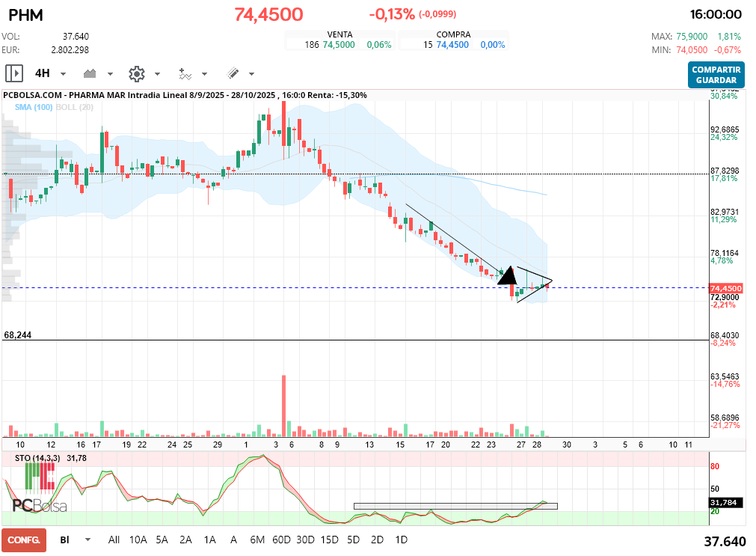
Task: Click the black up arrow chart marker
Action: (508, 275)
